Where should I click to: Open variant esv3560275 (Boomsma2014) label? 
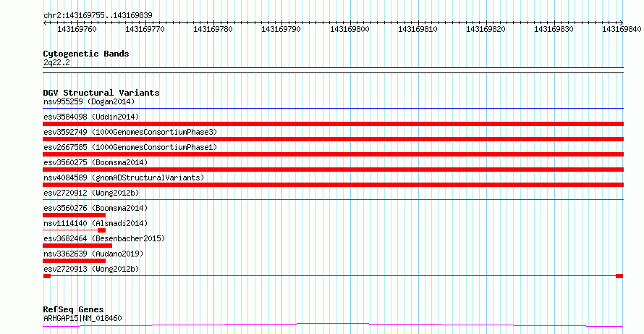[96, 162]
